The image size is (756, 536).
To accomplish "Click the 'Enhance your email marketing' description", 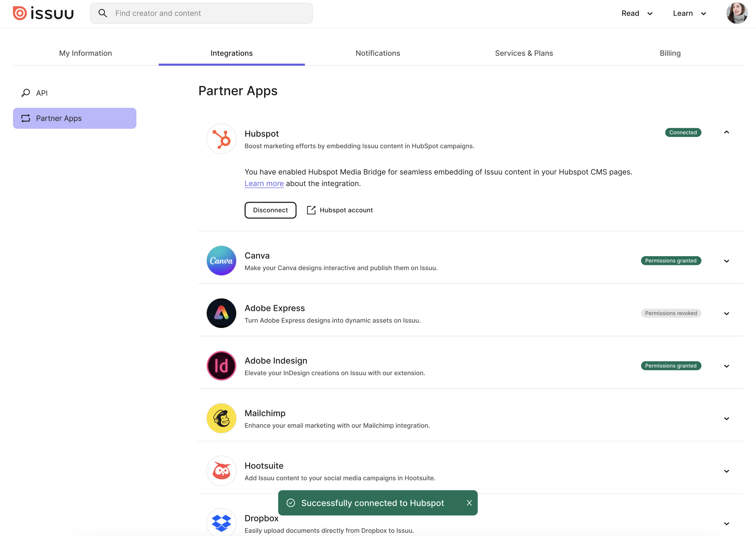I will (337, 425).
